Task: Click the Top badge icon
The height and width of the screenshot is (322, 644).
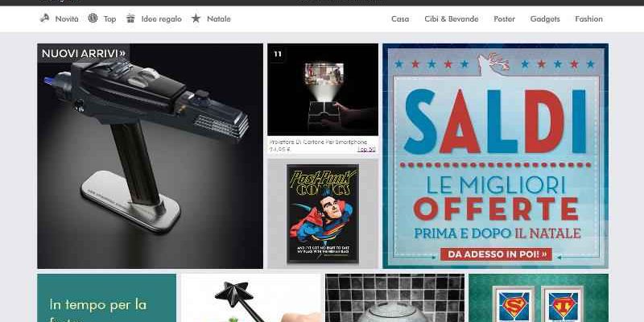Action: click(93, 18)
